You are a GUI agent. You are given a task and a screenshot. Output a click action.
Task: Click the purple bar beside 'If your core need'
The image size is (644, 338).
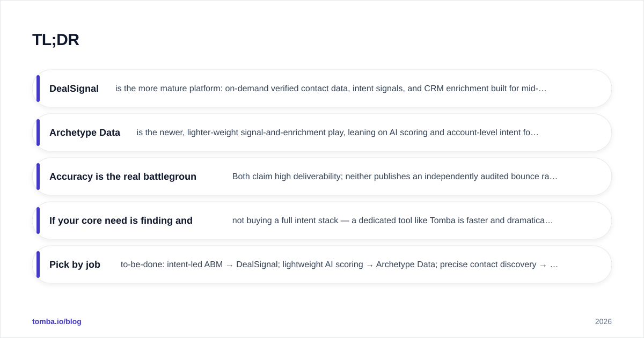click(38, 221)
